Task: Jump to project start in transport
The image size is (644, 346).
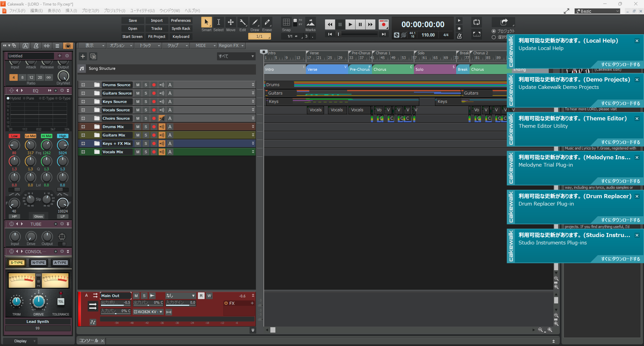Action: coord(330,35)
